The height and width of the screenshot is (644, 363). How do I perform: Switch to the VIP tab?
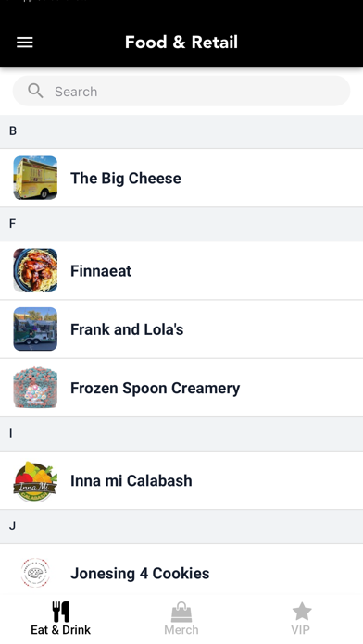[301, 618]
